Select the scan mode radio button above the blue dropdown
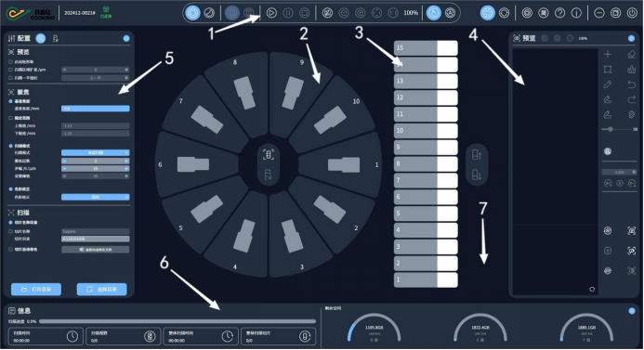 (10, 146)
